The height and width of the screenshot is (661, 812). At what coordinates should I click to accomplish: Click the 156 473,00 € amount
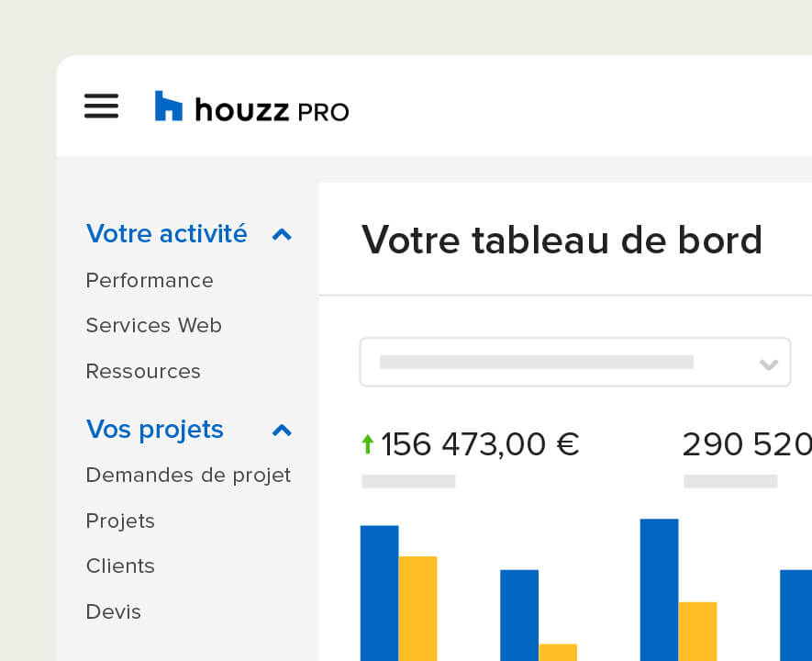[480, 444]
